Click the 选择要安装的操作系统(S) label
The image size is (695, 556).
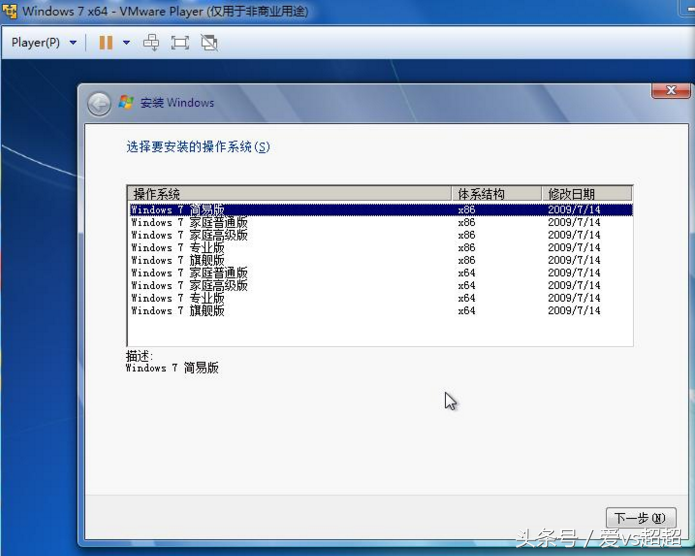click(198, 147)
